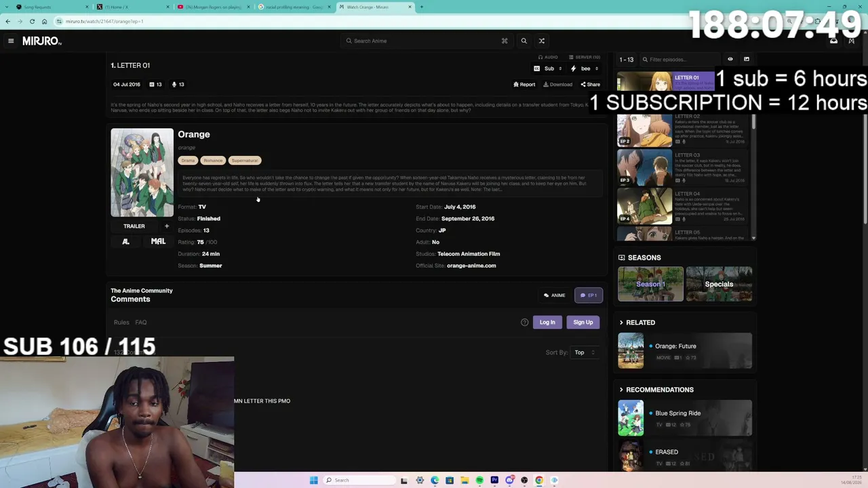Reload the page
The image size is (868, 488).
pos(32,21)
